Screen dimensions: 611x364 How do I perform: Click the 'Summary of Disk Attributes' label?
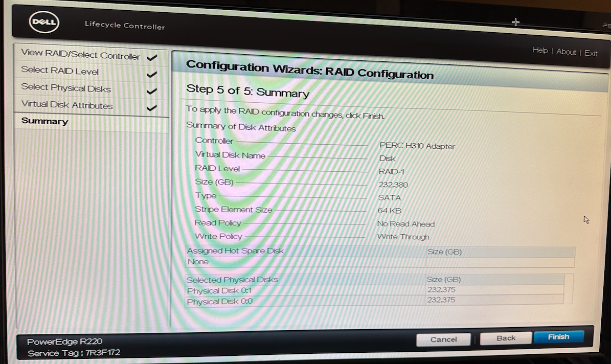241,127
